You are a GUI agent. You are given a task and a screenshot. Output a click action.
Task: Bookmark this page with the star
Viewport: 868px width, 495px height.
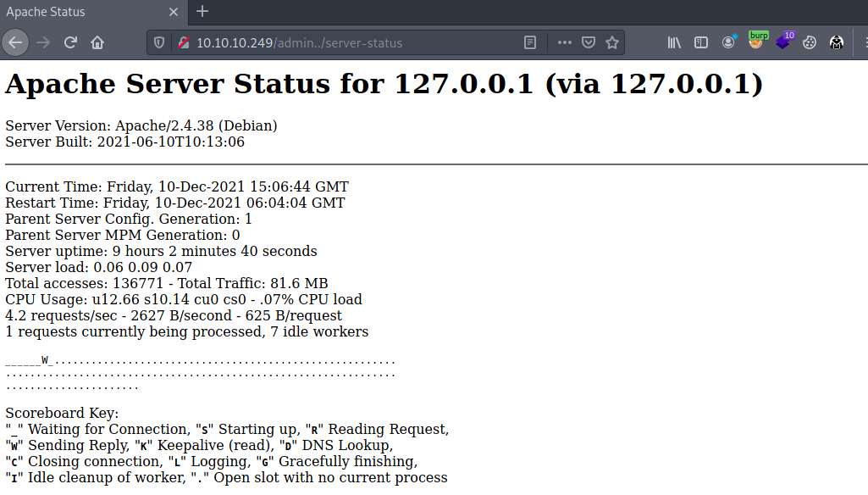pos(612,42)
